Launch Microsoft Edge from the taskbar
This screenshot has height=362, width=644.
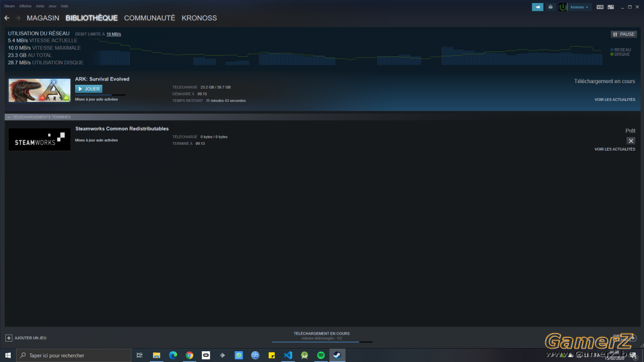coord(173,355)
